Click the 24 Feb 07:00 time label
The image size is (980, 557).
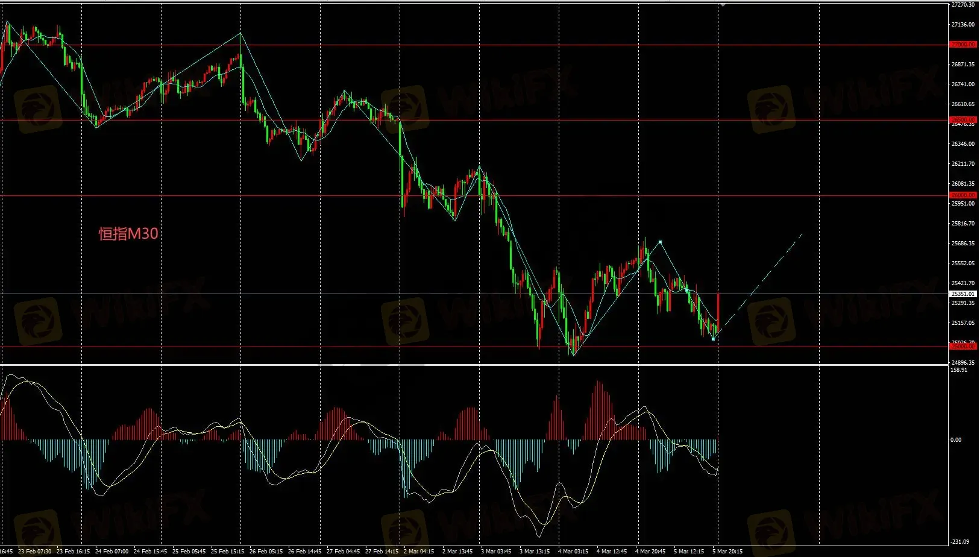tap(112, 552)
